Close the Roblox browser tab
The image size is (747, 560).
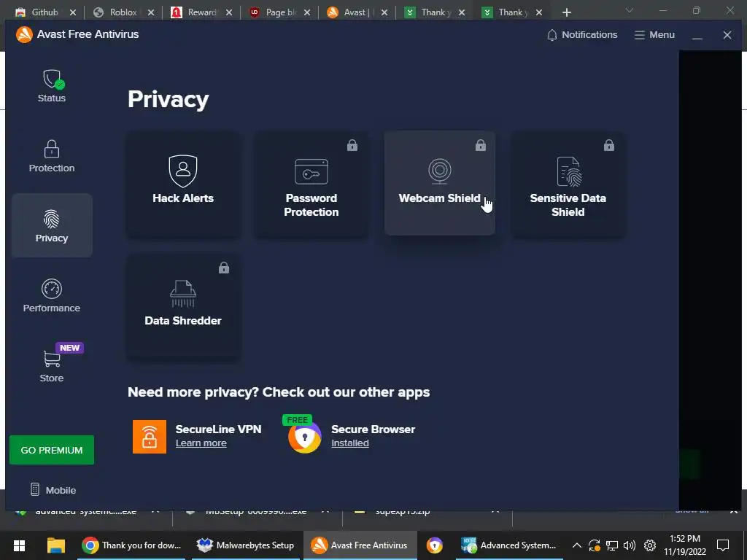coord(151,12)
